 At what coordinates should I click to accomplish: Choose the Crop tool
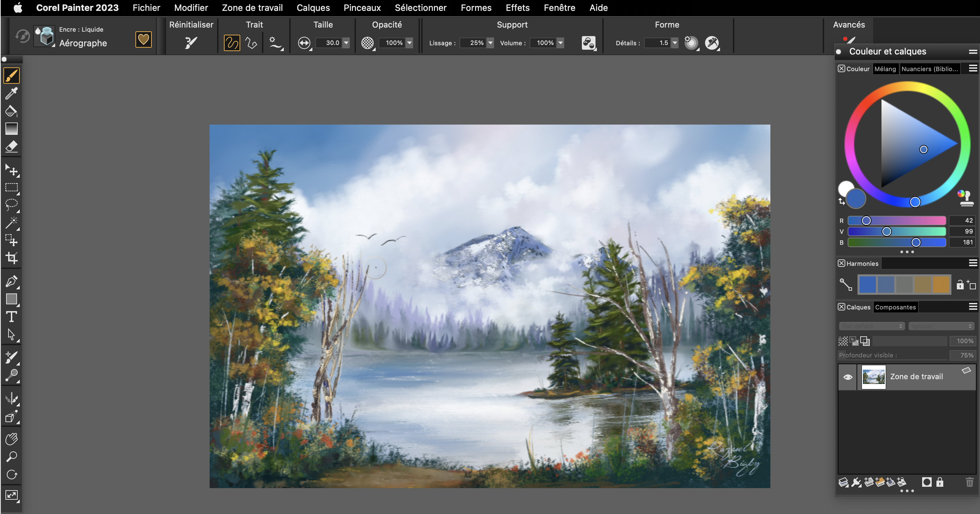pos(12,258)
